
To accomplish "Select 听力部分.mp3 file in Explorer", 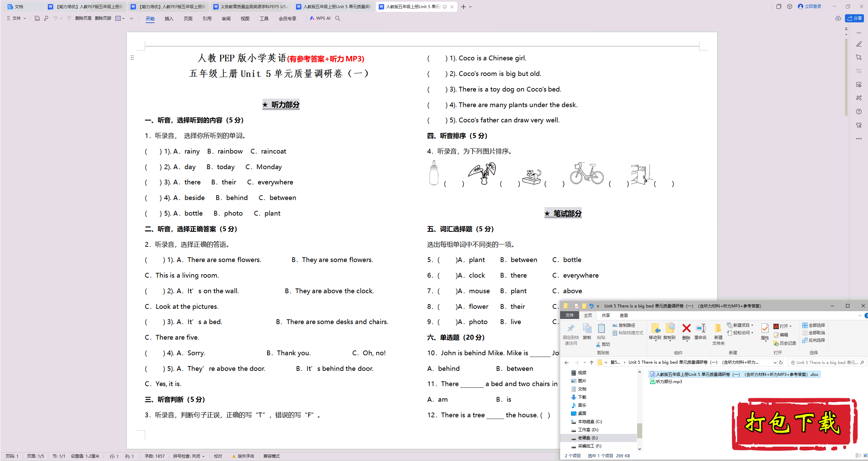I will point(666,382).
